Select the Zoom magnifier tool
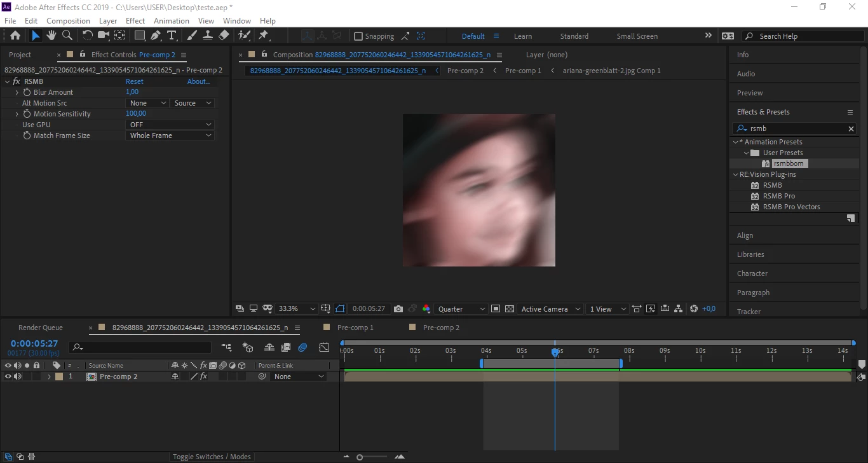 tap(67, 36)
